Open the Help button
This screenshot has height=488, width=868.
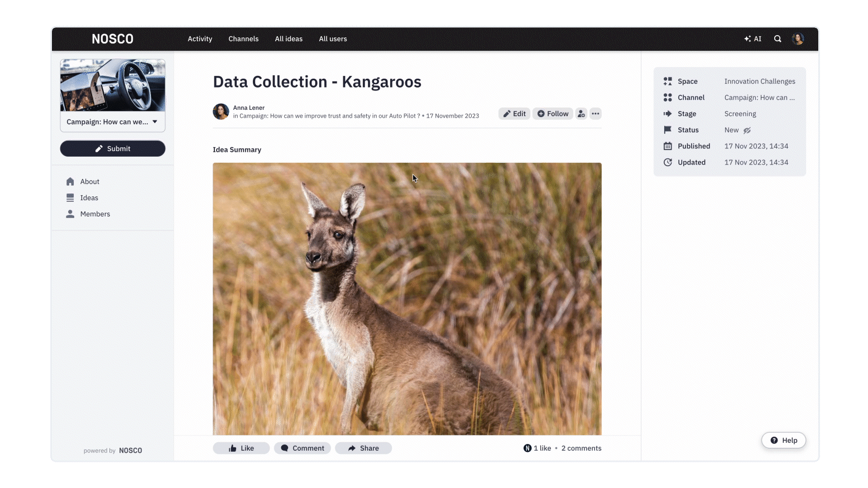coord(783,441)
